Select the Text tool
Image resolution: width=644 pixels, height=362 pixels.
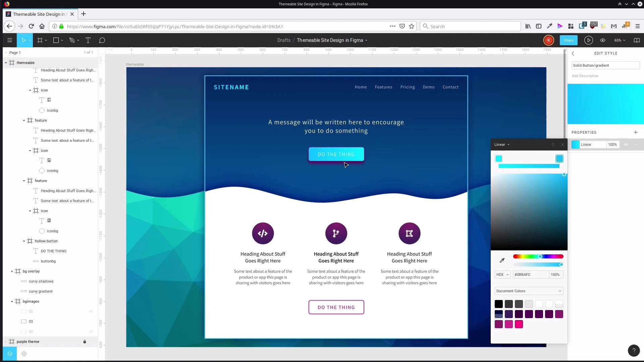point(88,40)
